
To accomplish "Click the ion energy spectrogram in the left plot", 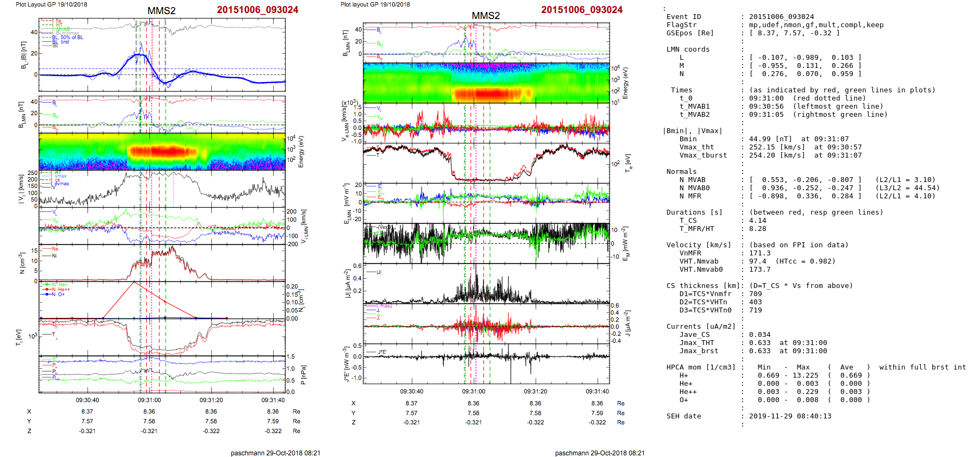I will coord(162,152).
